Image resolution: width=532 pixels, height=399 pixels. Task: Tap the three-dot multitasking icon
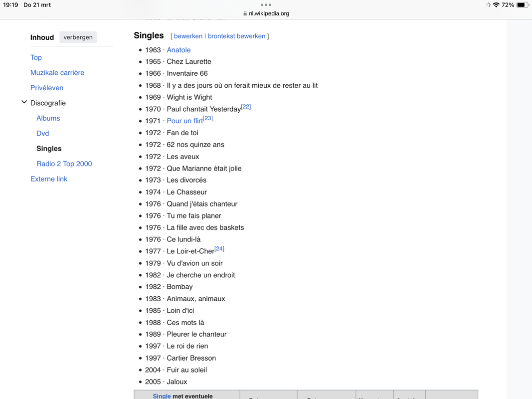[266, 5]
